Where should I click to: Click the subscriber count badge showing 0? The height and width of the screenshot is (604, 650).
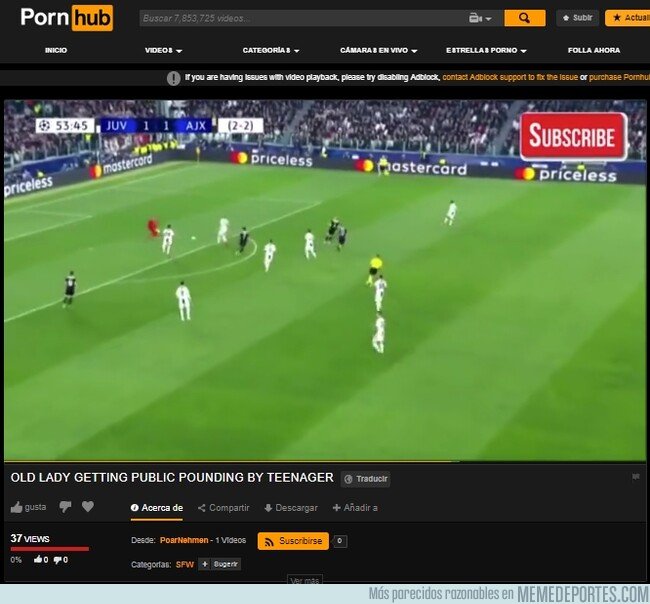pos(340,541)
